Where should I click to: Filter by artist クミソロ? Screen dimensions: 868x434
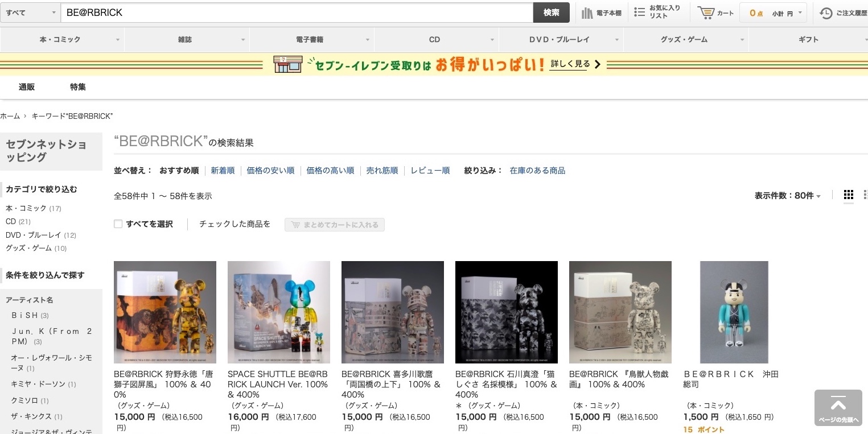30,400
